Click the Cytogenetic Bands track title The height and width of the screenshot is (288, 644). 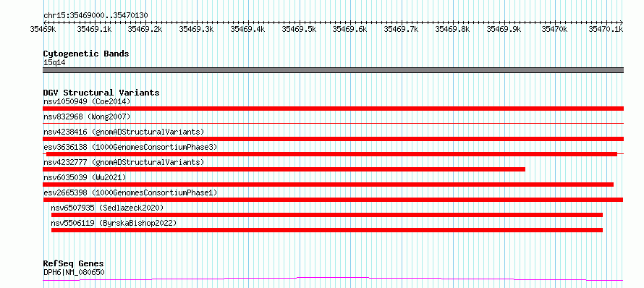point(86,54)
